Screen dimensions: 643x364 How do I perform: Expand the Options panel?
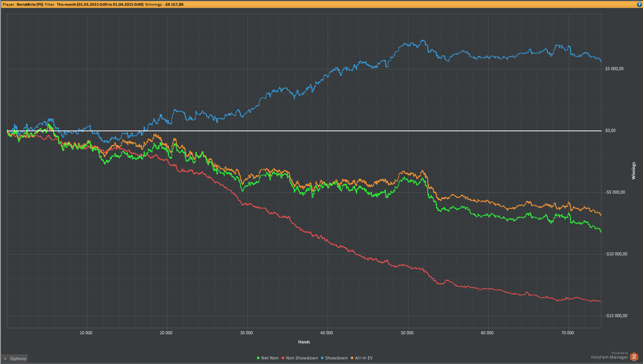pos(14,359)
